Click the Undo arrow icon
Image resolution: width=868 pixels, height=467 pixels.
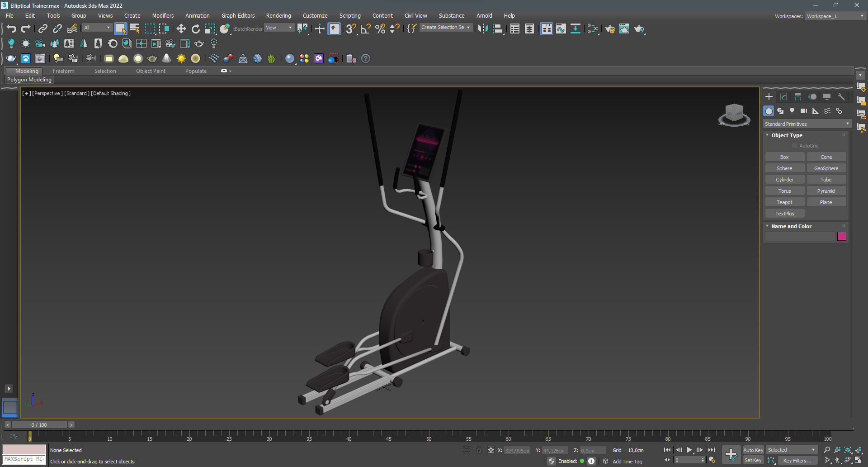click(x=11, y=29)
